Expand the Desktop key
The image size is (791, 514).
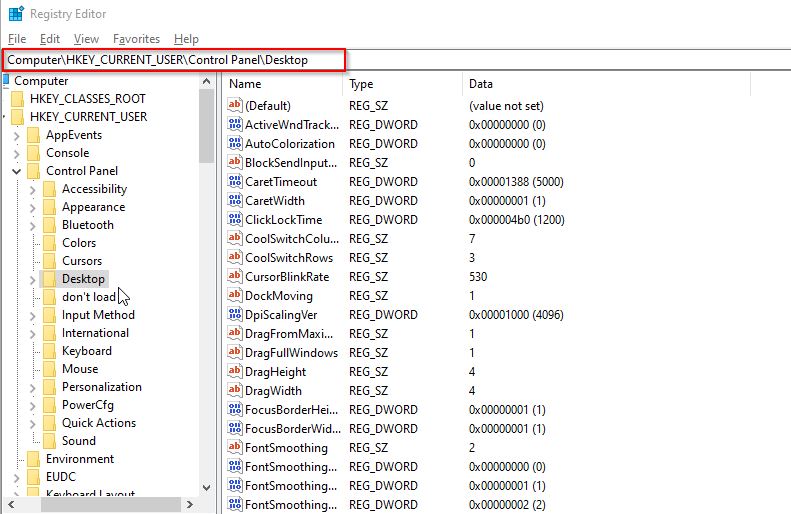coord(33,279)
